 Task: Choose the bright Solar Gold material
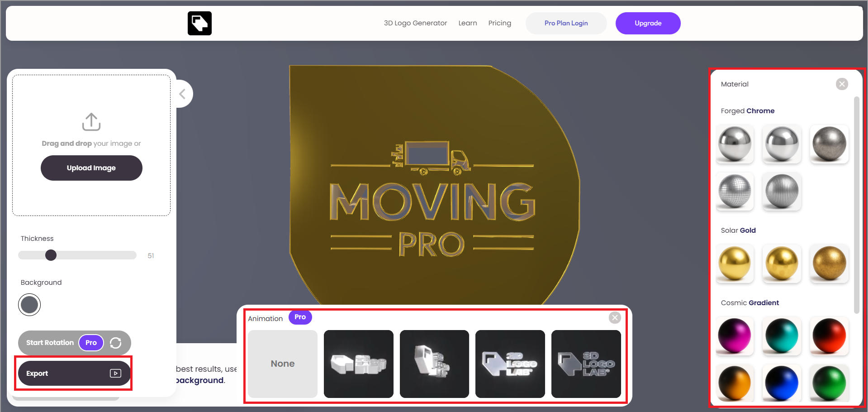(x=735, y=263)
